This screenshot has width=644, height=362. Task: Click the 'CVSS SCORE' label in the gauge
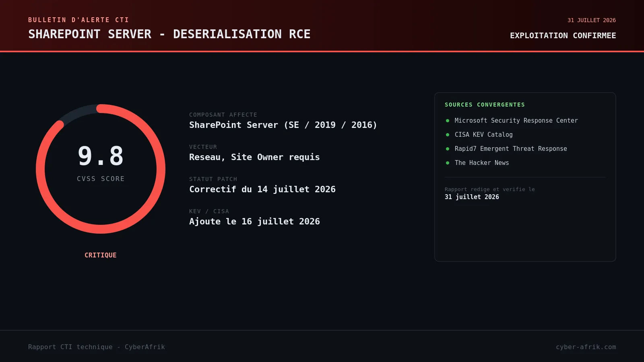[x=101, y=179]
